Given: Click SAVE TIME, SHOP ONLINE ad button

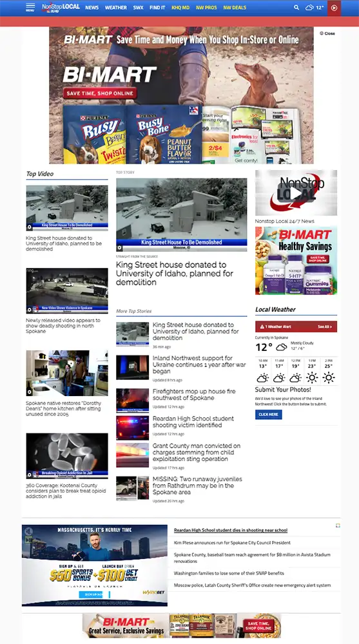Looking at the screenshot, I should click(x=100, y=93).
